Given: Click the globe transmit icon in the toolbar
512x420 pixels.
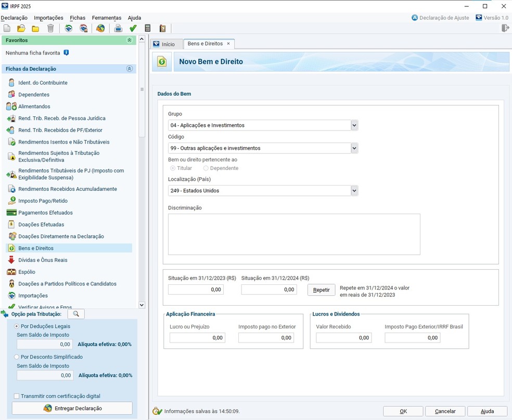Looking at the screenshot, I should [x=100, y=29].
